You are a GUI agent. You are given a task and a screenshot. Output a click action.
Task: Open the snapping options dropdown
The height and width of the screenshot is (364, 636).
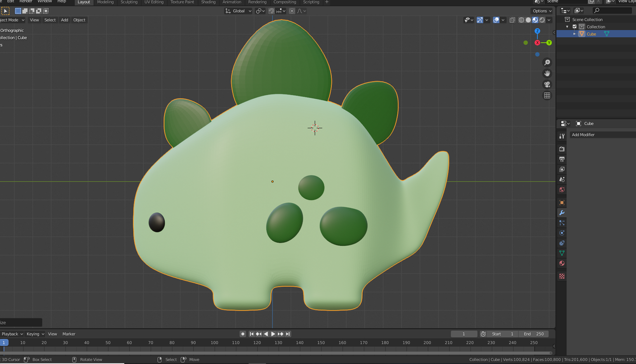[x=281, y=11]
